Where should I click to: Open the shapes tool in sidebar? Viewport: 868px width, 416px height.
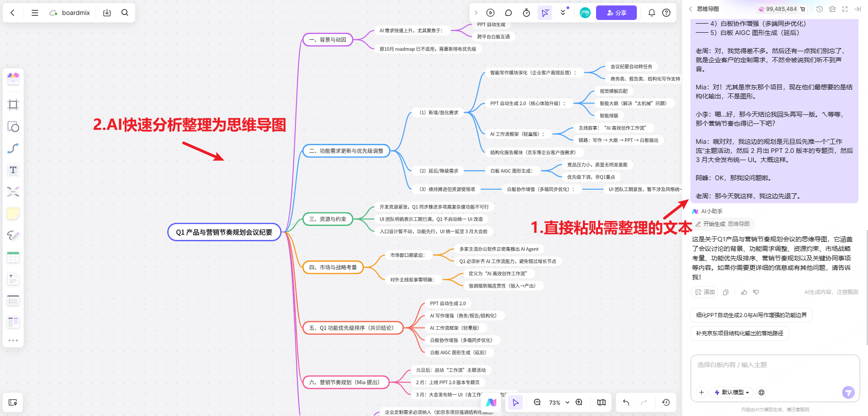point(13,127)
